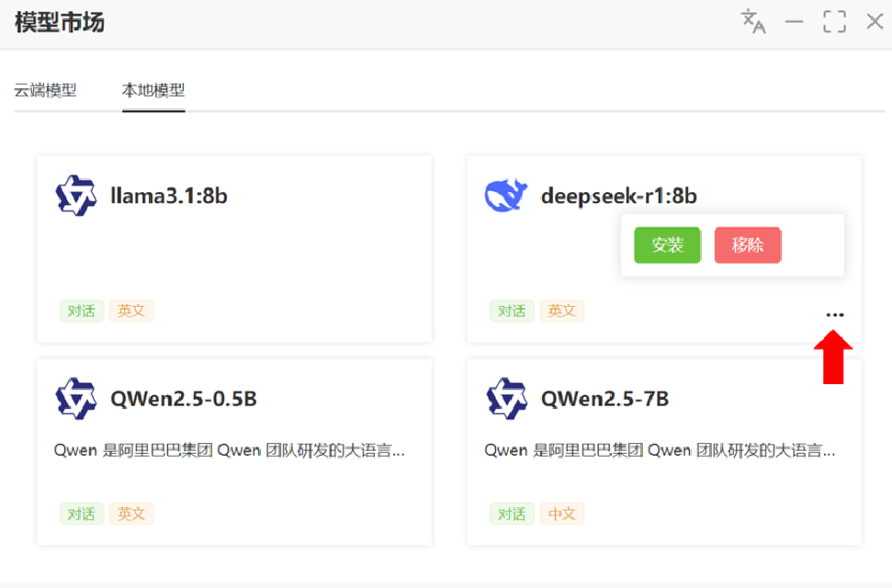Click the 中文 tag on QWen2.5-7B card
Viewport: 892px width, 588px height.
[x=561, y=514]
